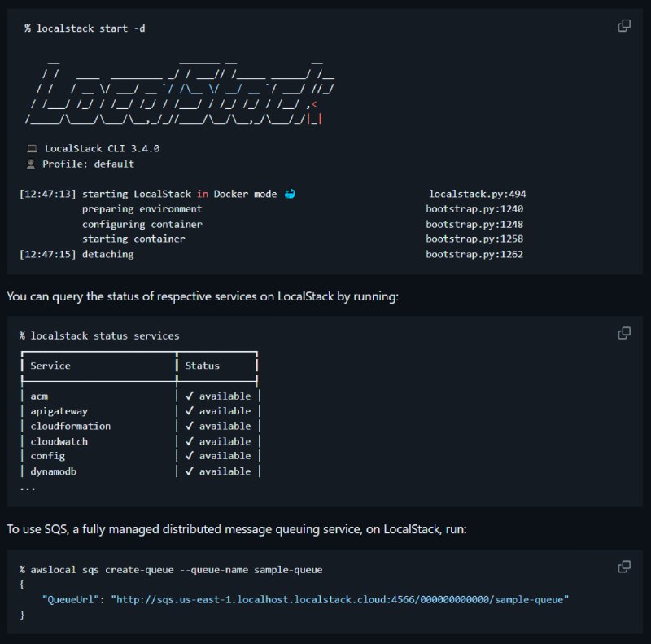651x644 pixels.
Task: Click the Status column header
Action: pyautogui.click(x=202, y=366)
